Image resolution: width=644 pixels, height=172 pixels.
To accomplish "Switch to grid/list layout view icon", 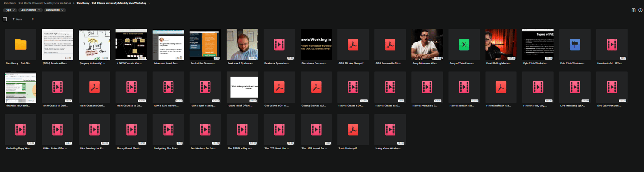I will 633,10.
